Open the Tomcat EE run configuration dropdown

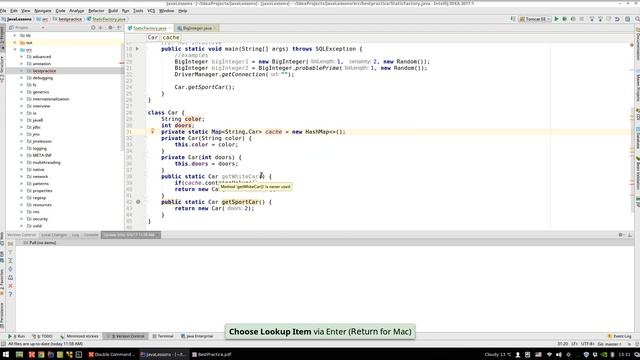click(x=535, y=19)
